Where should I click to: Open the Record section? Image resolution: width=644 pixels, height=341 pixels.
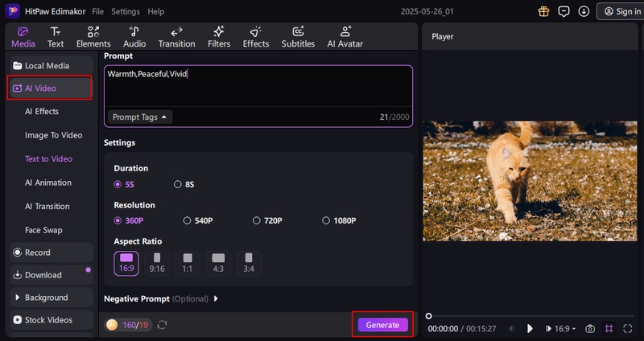(52, 253)
